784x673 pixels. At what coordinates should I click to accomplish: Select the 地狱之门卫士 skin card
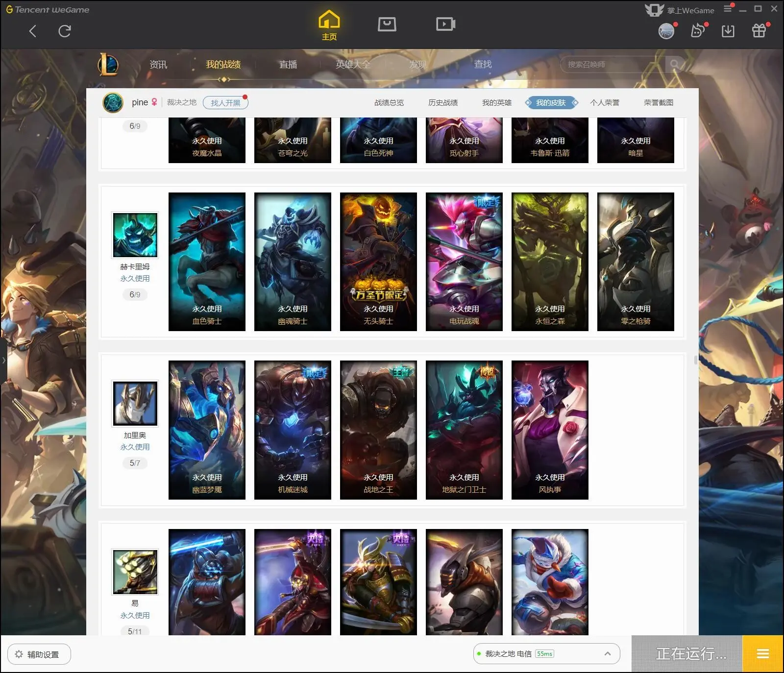click(x=464, y=430)
